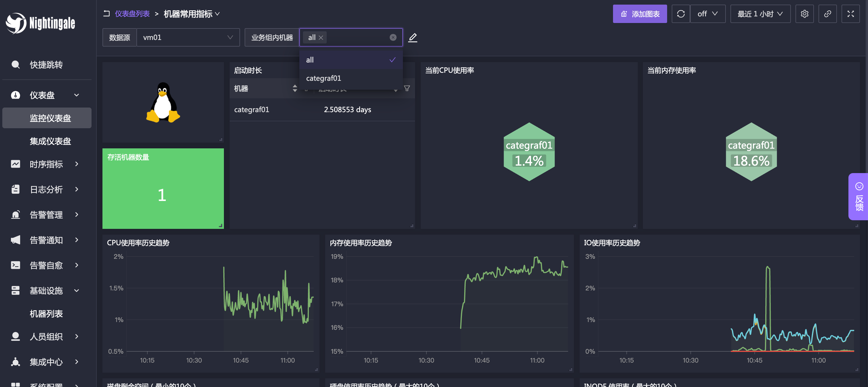
Task: Click the 人员组织 user icon
Action: [x=16, y=336]
